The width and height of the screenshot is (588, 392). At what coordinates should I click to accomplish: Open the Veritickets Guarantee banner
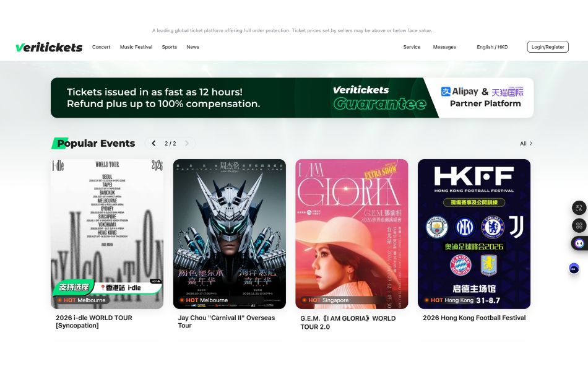pyautogui.click(x=292, y=97)
